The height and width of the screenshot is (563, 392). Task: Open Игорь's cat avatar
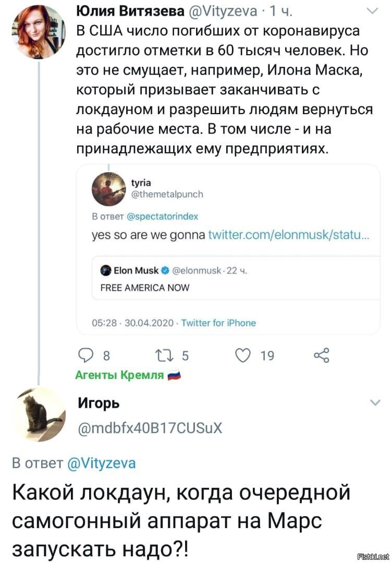pyautogui.click(x=40, y=415)
